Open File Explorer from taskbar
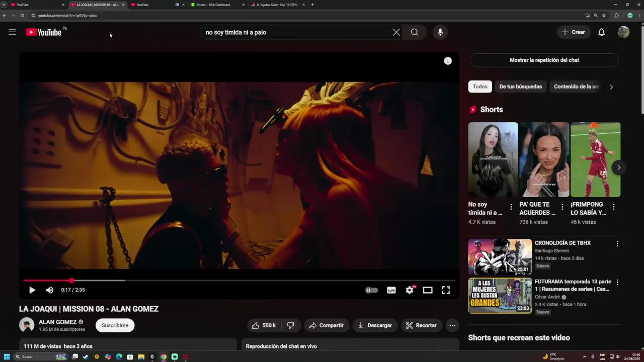The image size is (644, 362). tap(141, 357)
